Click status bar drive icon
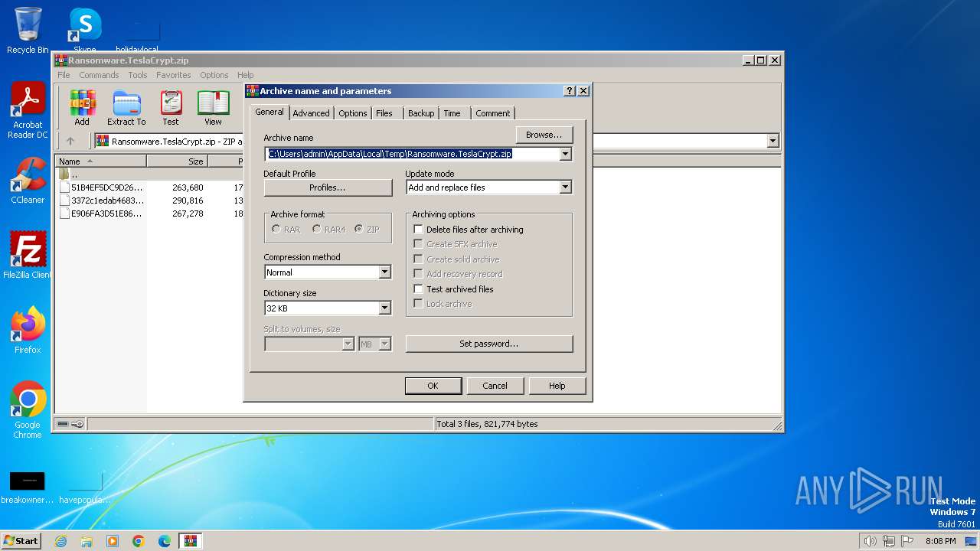 pos(64,424)
